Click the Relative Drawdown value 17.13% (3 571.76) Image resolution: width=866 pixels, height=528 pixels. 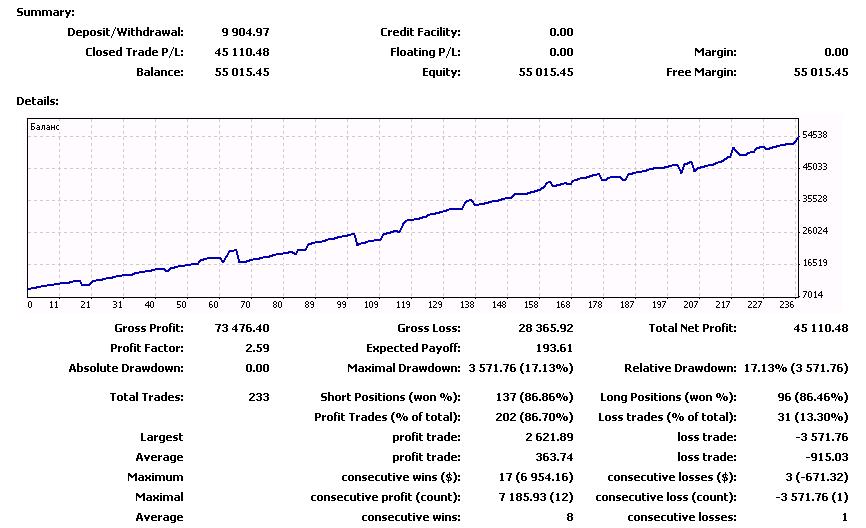click(796, 368)
